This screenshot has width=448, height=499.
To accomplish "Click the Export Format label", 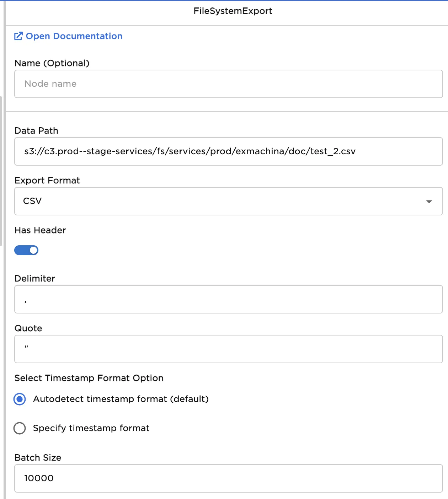I will (x=47, y=181).
